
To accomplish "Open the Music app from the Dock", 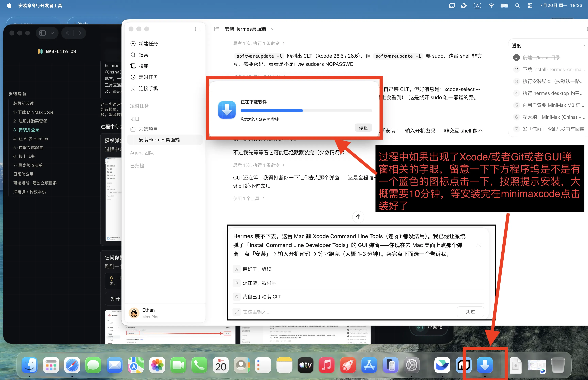I will [x=327, y=365].
